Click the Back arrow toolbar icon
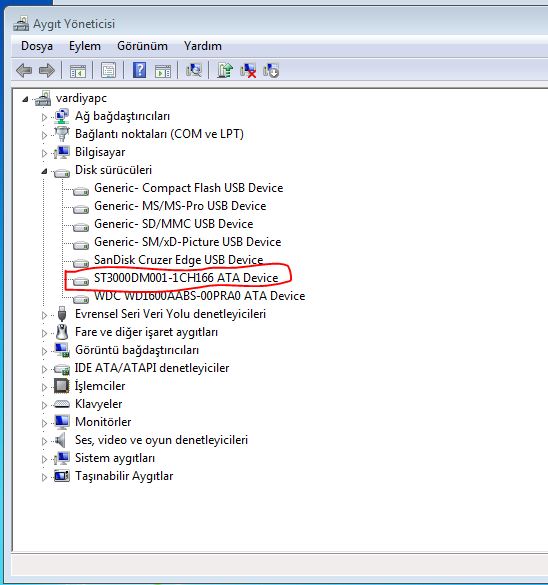548x585 pixels. (24, 71)
